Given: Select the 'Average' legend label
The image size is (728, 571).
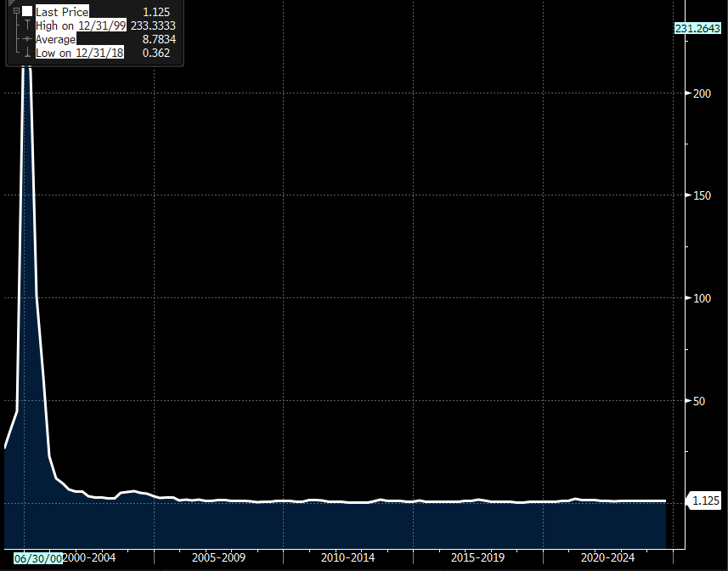Looking at the screenshot, I should tap(55, 39).
